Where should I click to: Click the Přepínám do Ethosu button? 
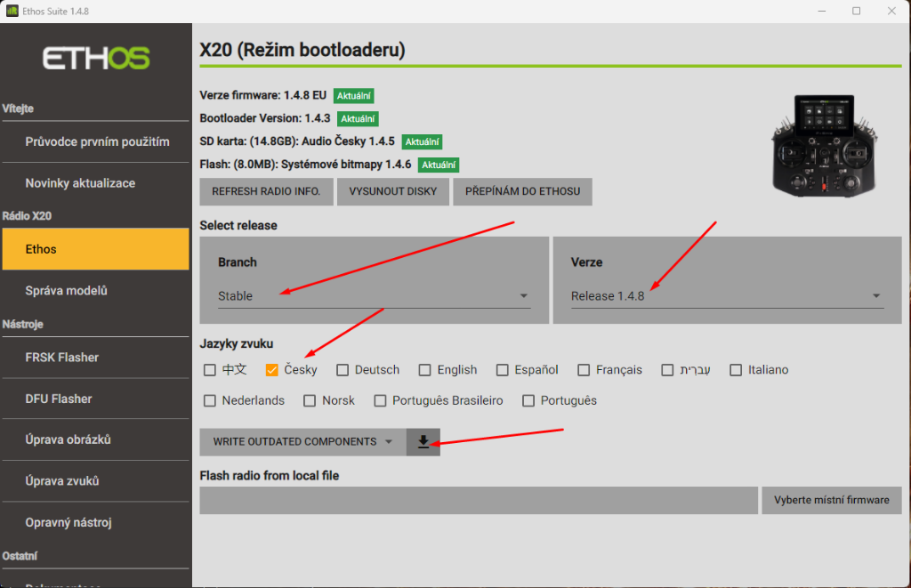coord(522,191)
